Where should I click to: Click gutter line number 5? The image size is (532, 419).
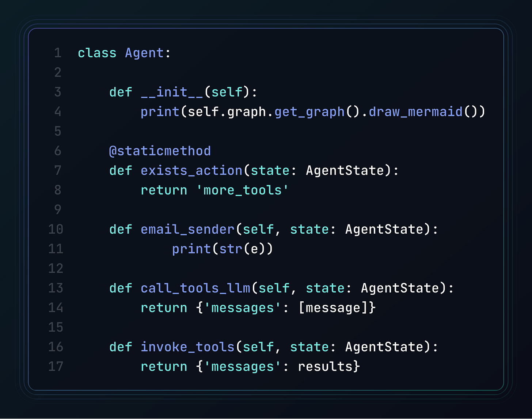point(58,131)
